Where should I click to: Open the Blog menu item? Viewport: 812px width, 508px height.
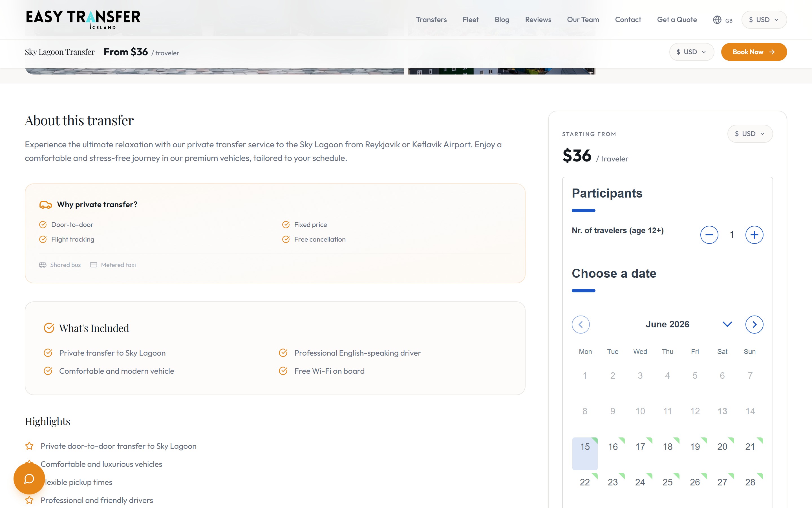click(x=502, y=19)
